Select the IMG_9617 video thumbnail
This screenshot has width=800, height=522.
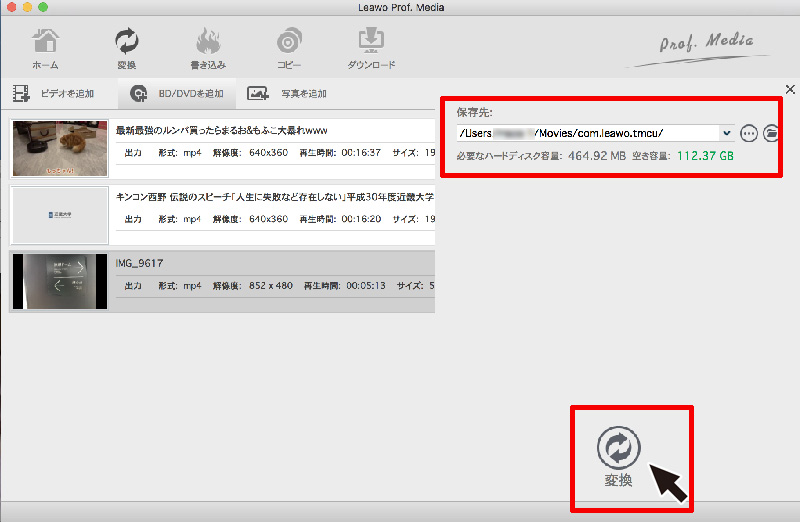(60, 281)
